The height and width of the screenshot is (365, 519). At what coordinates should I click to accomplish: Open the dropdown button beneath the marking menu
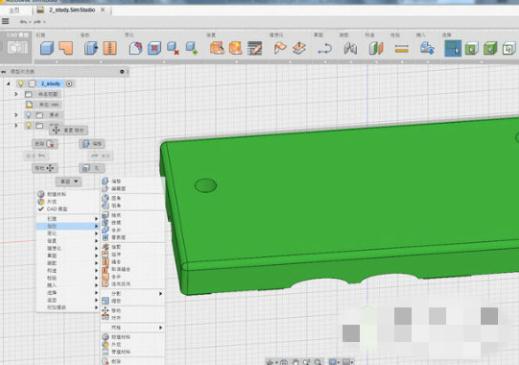coord(69,181)
